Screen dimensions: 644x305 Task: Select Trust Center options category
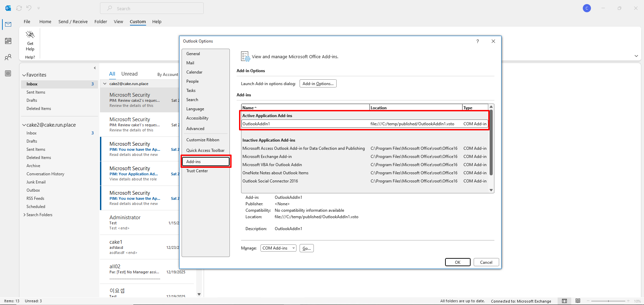(205, 171)
